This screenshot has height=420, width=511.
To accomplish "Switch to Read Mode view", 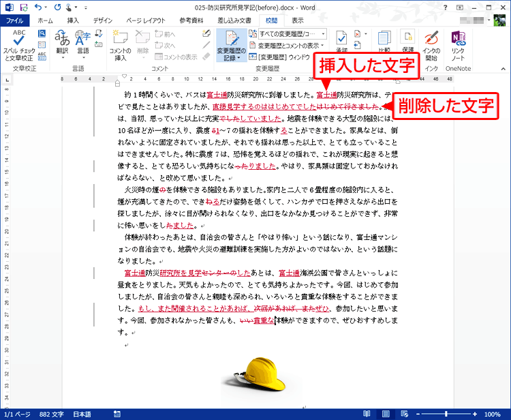I will tap(367, 414).
